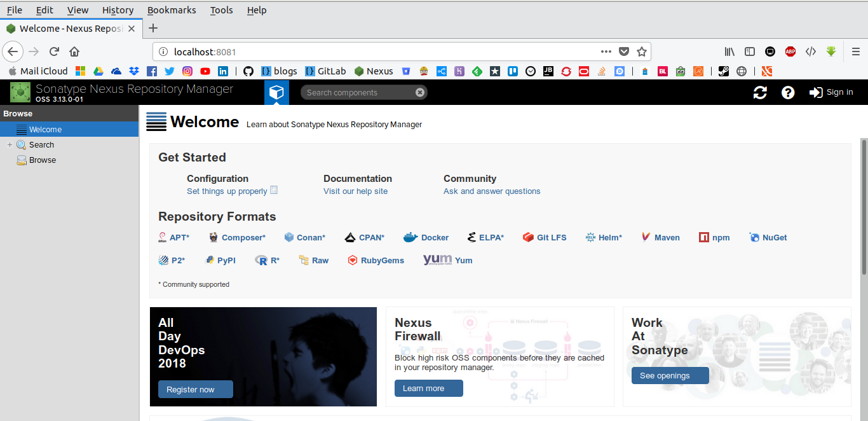
Task: Bookmark this page with star icon
Action: [x=642, y=52]
